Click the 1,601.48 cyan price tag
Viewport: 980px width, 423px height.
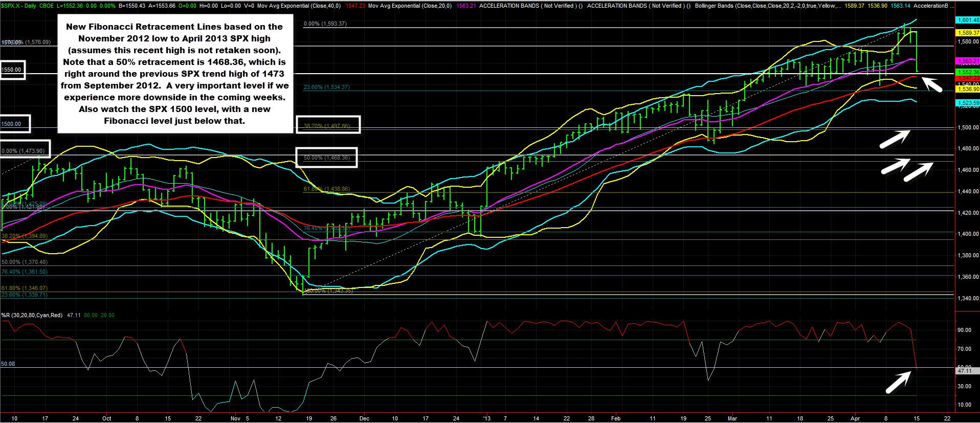(x=968, y=20)
